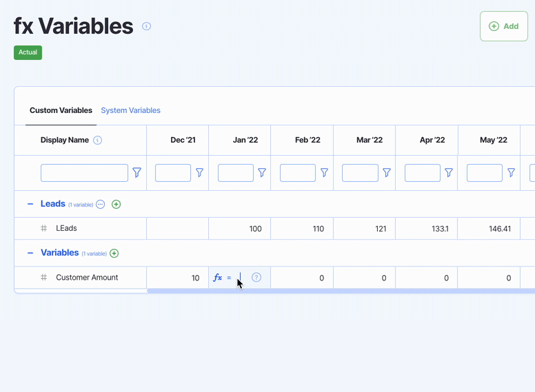The height and width of the screenshot is (392, 535).
Task: Click the info icon next to Display Name
Action: (98, 141)
